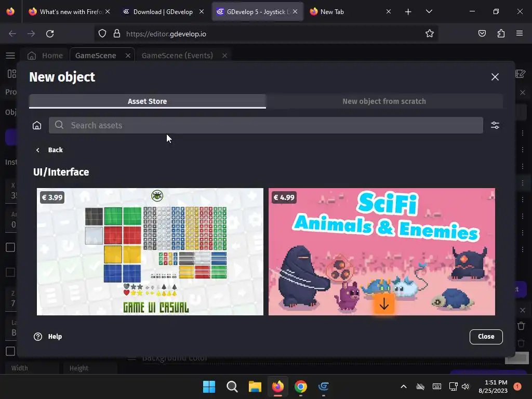
Task: Open volume control in tray
Action: click(x=465, y=387)
